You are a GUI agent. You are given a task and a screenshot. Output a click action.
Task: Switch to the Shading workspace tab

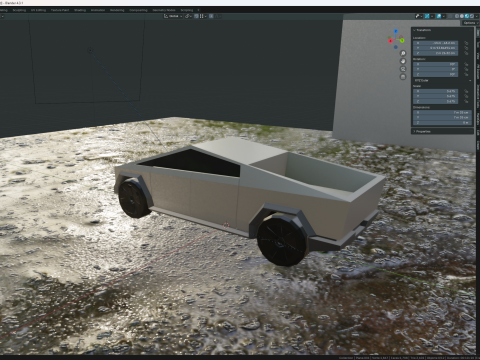click(80, 10)
